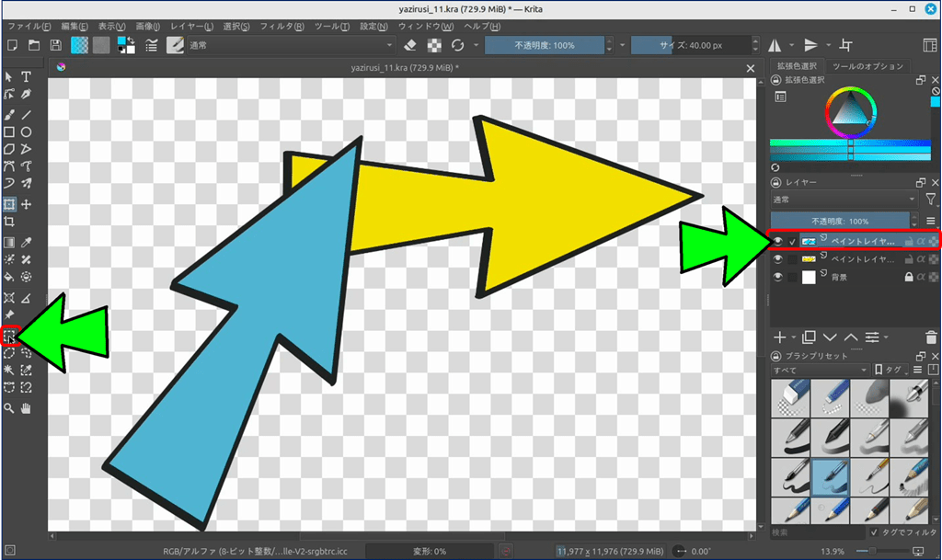Image resolution: width=942 pixels, height=560 pixels.
Task: Click the Eraser mode icon in toolbar
Action: tap(411, 45)
